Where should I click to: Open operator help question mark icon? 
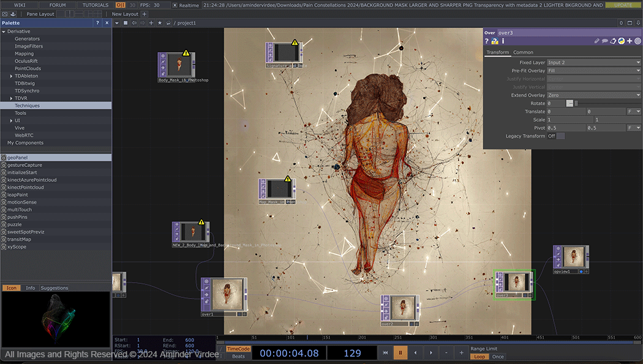tap(486, 41)
